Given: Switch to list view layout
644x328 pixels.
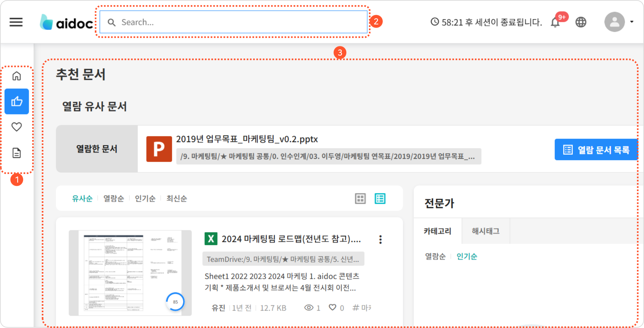Looking at the screenshot, I should tap(380, 199).
